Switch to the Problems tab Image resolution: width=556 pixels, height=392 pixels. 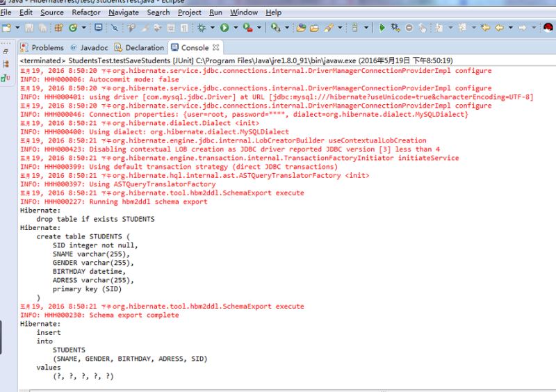point(47,48)
